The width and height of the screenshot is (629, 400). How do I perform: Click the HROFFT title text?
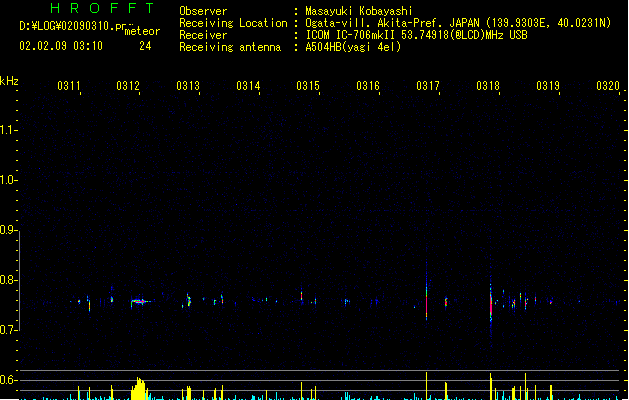click(102, 8)
